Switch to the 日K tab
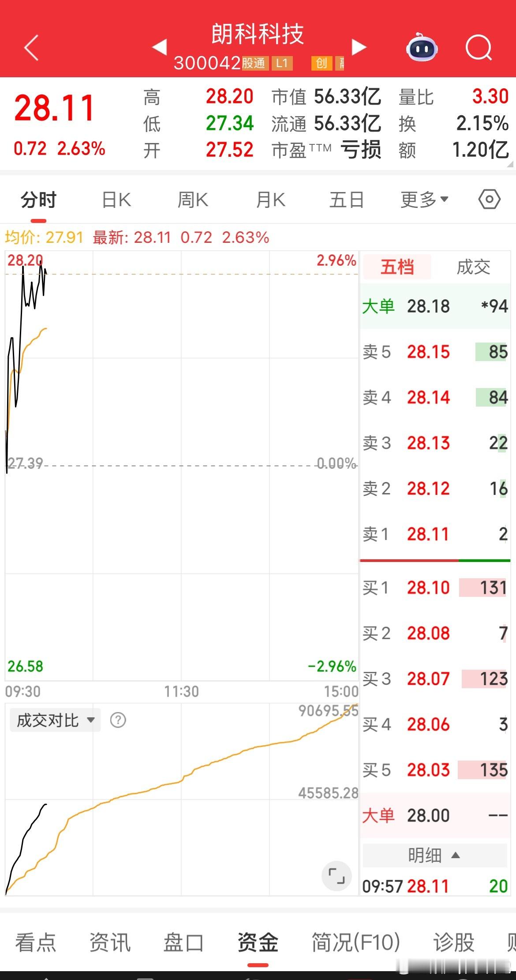516x980 pixels. [x=116, y=200]
